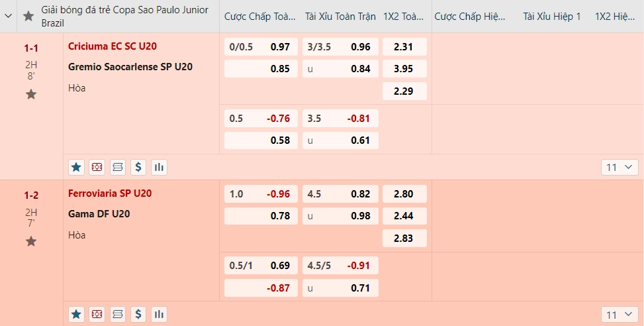Open statistics bar chart for Criciuma match
This screenshot has height=326, width=644.
(x=159, y=168)
